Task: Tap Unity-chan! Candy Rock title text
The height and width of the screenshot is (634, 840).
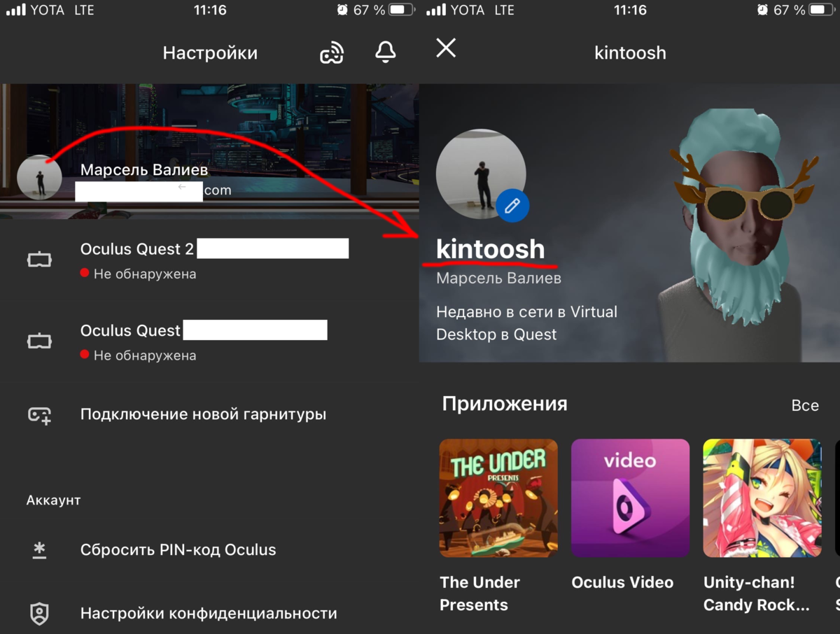Action: (756, 593)
